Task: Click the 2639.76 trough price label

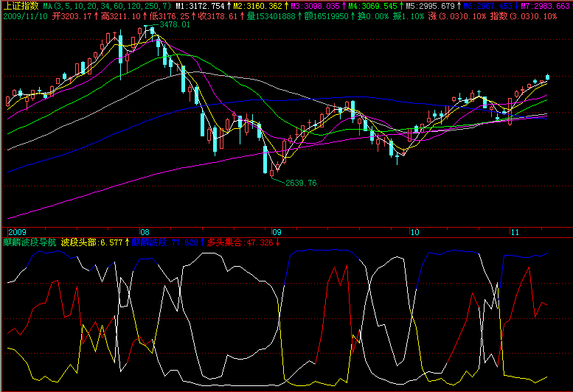Action: 301,183
